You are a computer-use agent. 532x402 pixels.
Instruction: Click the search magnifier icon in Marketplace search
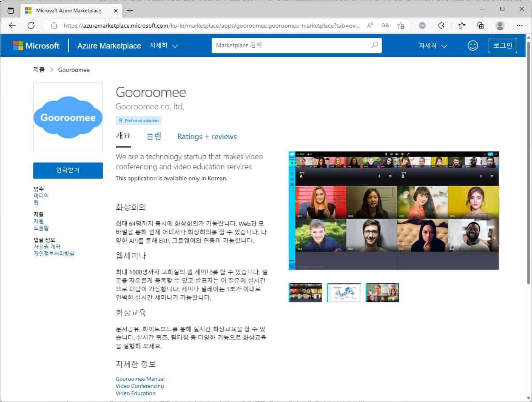pyautogui.click(x=374, y=45)
